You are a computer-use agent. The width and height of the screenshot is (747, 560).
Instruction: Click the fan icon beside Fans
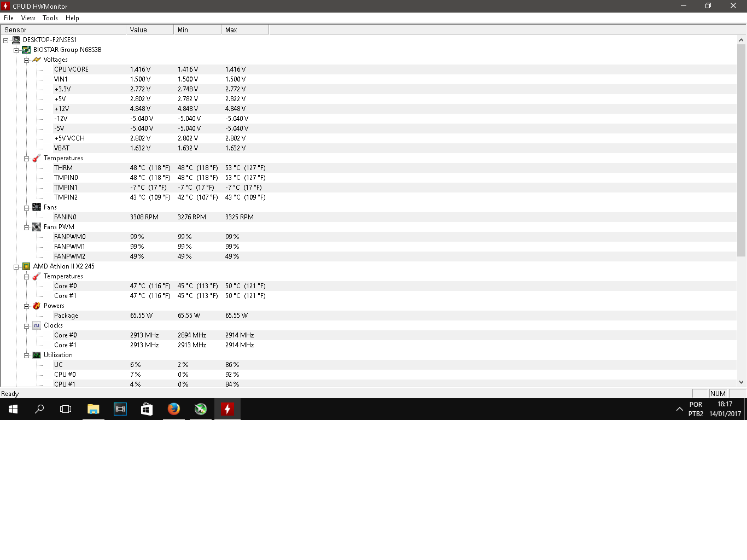click(x=37, y=207)
